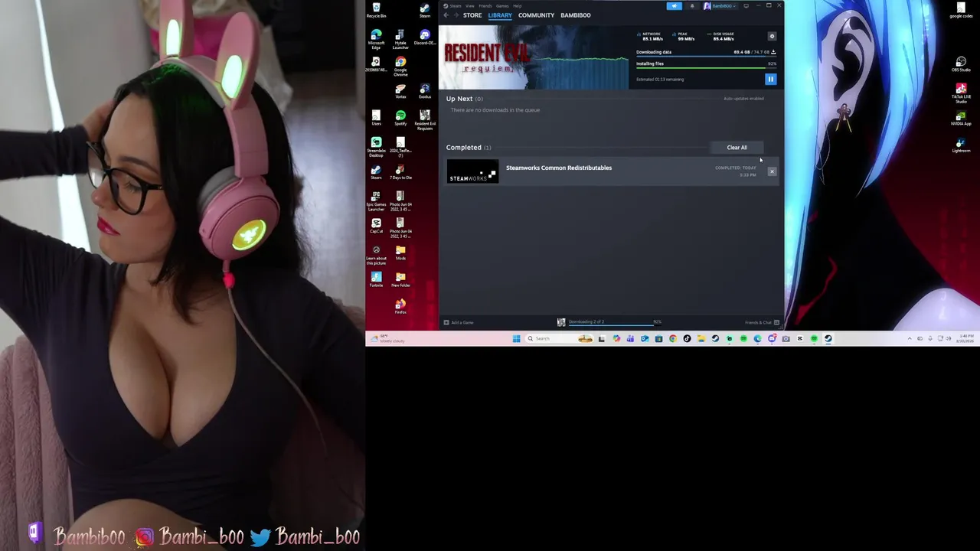Select the CapCut desktop shortcut
This screenshot has width=980, height=551.
coord(376,227)
